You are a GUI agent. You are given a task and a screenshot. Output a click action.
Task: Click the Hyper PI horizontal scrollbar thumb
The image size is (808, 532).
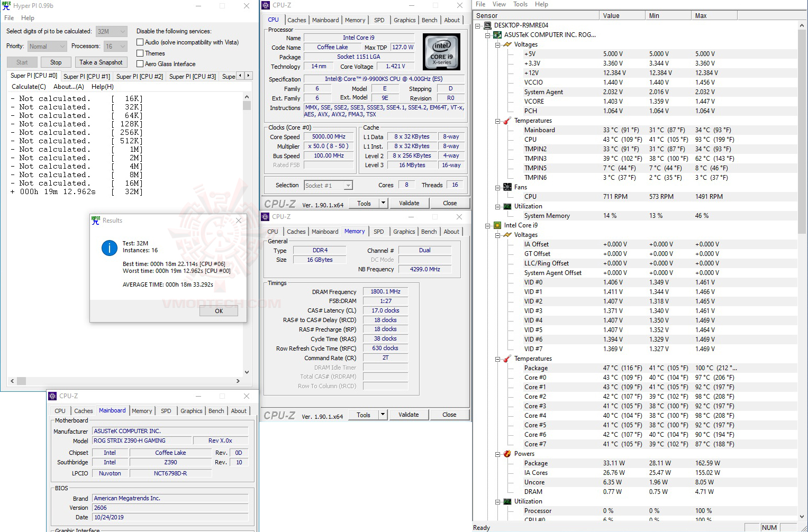(x=22, y=381)
